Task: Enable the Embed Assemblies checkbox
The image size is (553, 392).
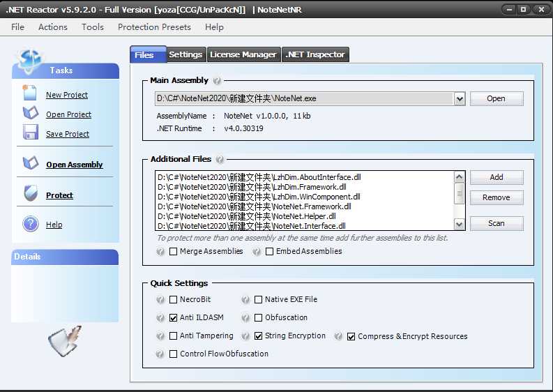Action: [269, 251]
